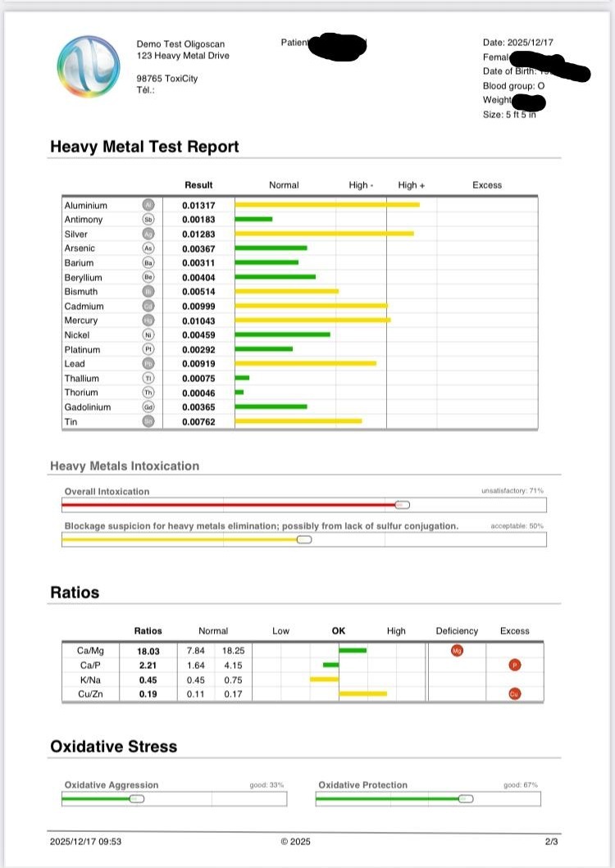
Task: Click the red Mg deficiency badge
Action: coord(458,650)
